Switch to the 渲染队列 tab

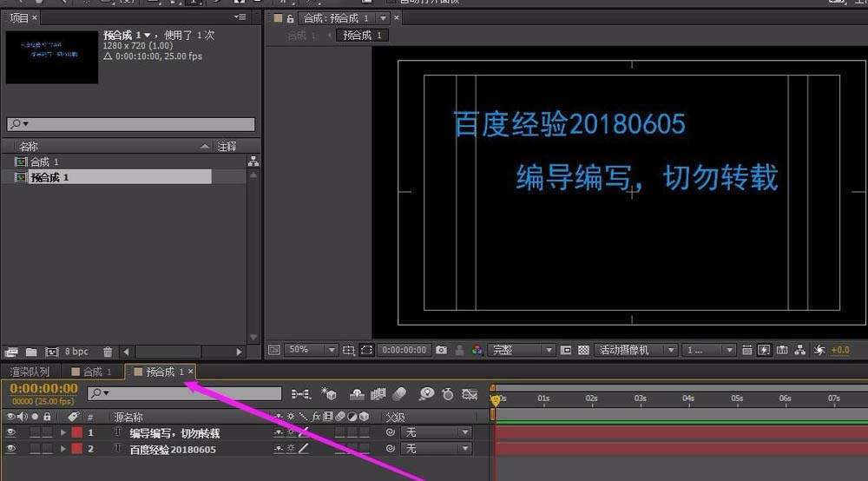coord(30,372)
